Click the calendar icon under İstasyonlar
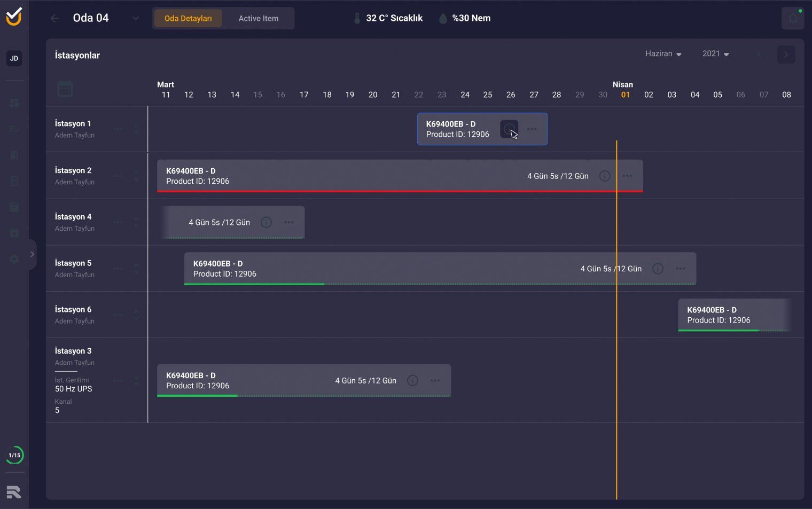The width and height of the screenshot is (812, 509). click(x=65, y=89)
